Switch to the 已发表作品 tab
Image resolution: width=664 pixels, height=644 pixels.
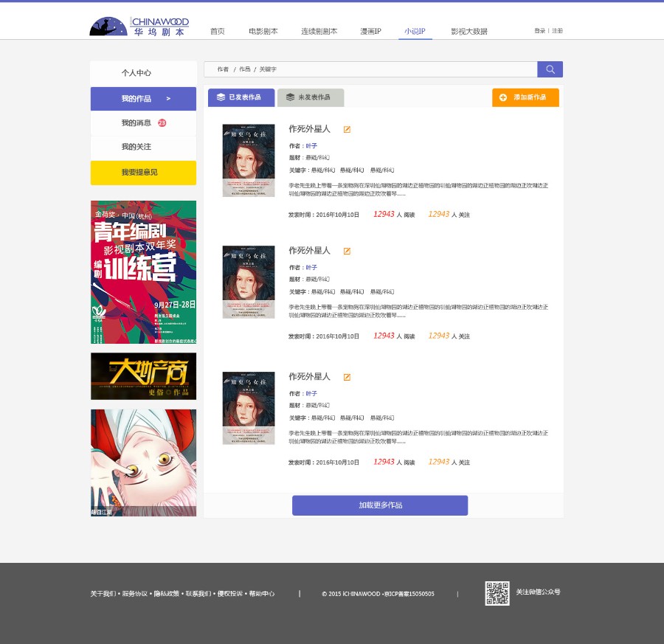tap(241, 97)
